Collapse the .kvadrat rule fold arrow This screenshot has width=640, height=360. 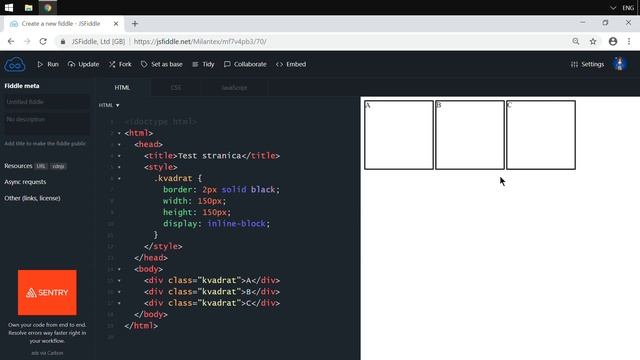(x=119, y=178)
